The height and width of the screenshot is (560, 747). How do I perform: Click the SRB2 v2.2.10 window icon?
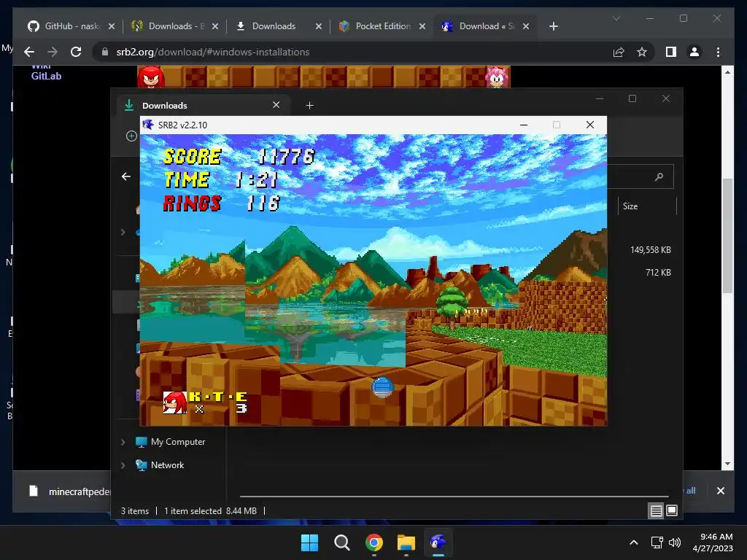[x=148, y=125]
